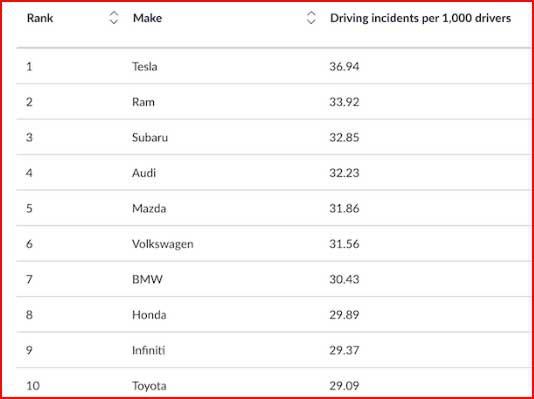Select the 36.94 incidents value
This screenshot has width=534, height=399.
coord(344,66)
